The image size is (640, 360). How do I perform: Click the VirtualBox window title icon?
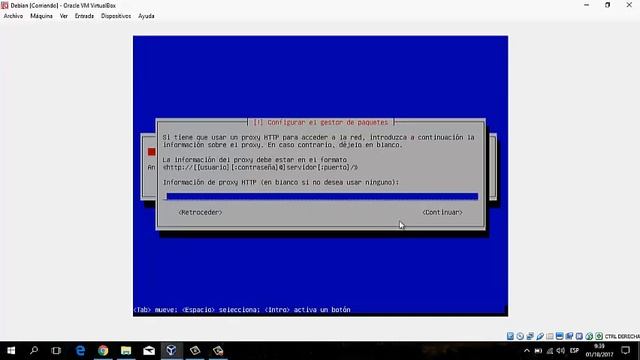pyautogui.click(x=4, y=5)
